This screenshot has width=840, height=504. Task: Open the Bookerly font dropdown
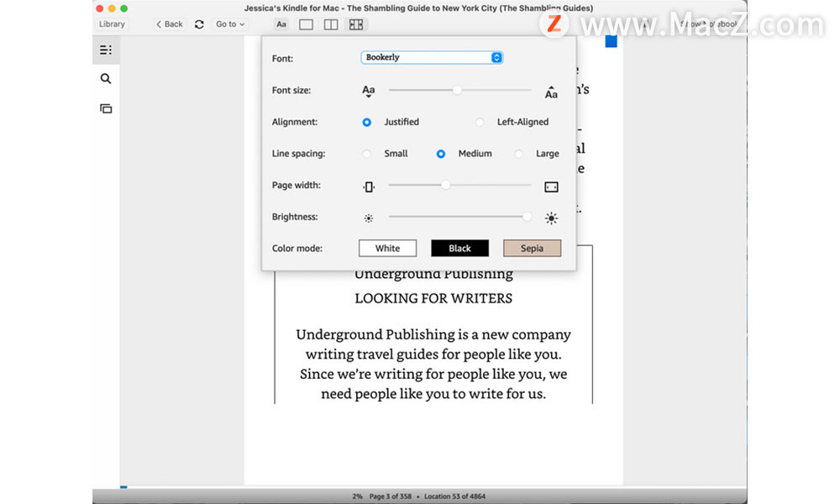(x=432, y=57)
